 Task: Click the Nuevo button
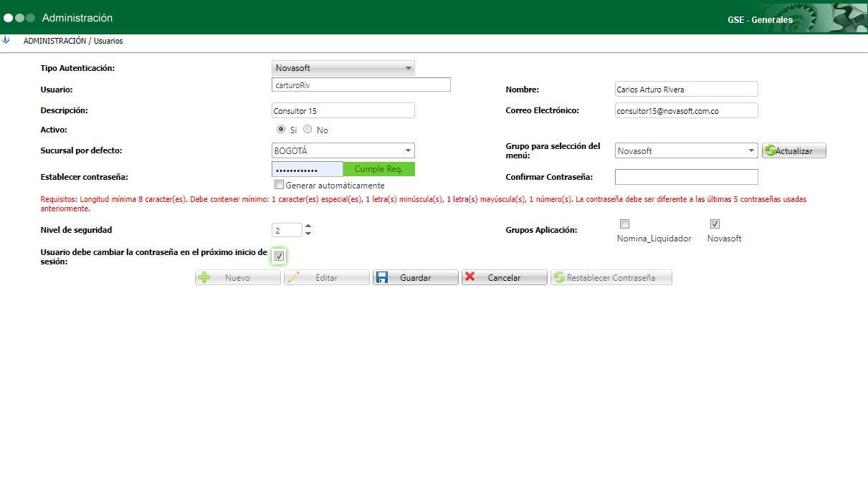(238, 277)
